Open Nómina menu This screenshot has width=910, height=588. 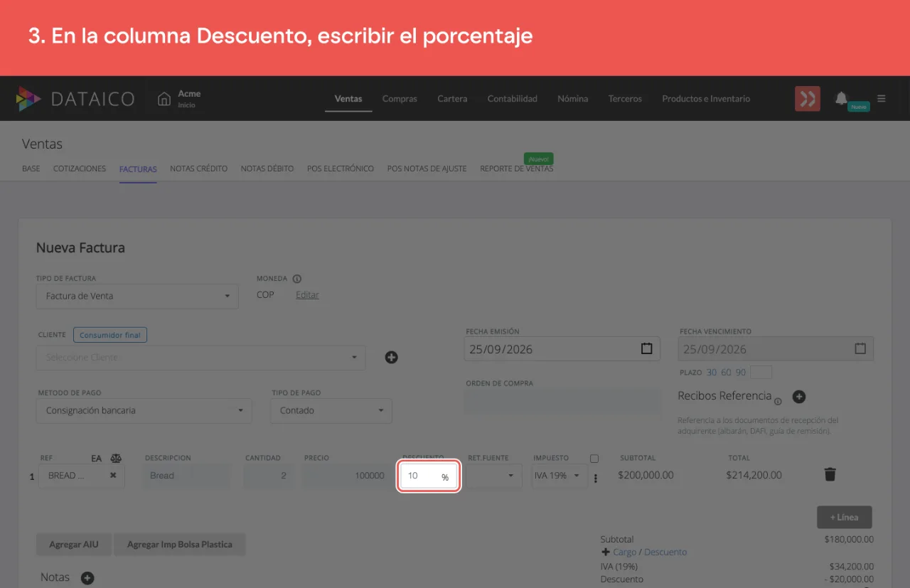[x=573, y=99]
